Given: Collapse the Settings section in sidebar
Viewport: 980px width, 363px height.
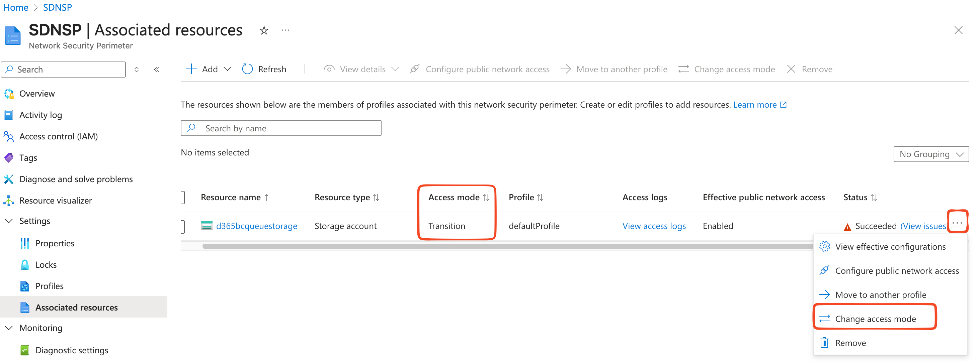Looking at the screenshot, I should (9, 221).
